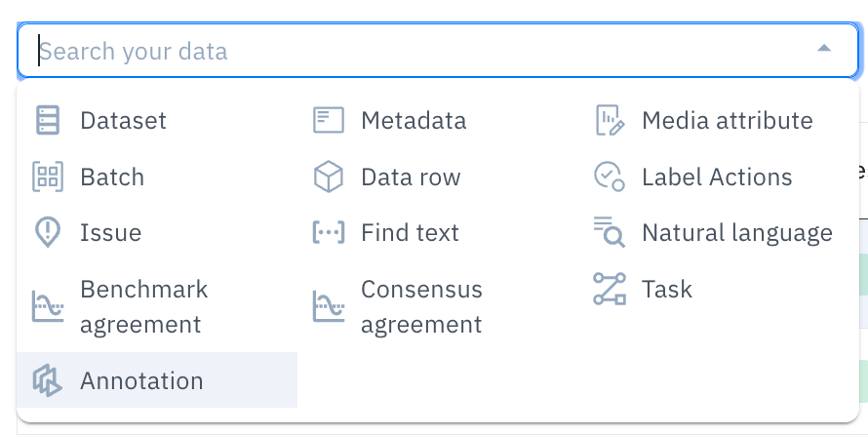Screen dimensions: 868x435
Task: Select the Label Actions option
Action: tap(717, 178)
